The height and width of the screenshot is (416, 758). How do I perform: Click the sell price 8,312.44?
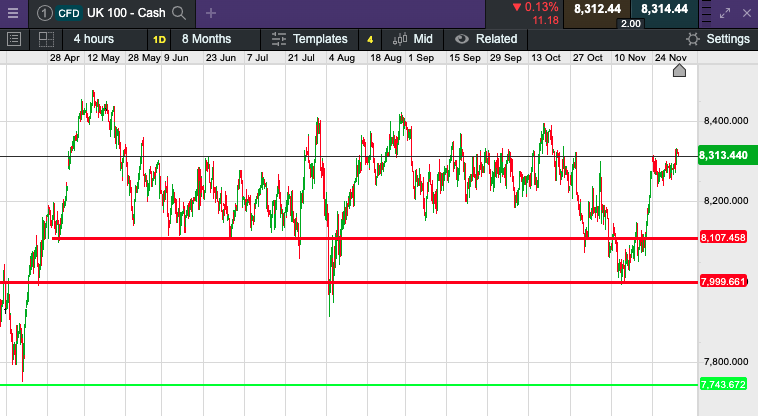point(597,9)
